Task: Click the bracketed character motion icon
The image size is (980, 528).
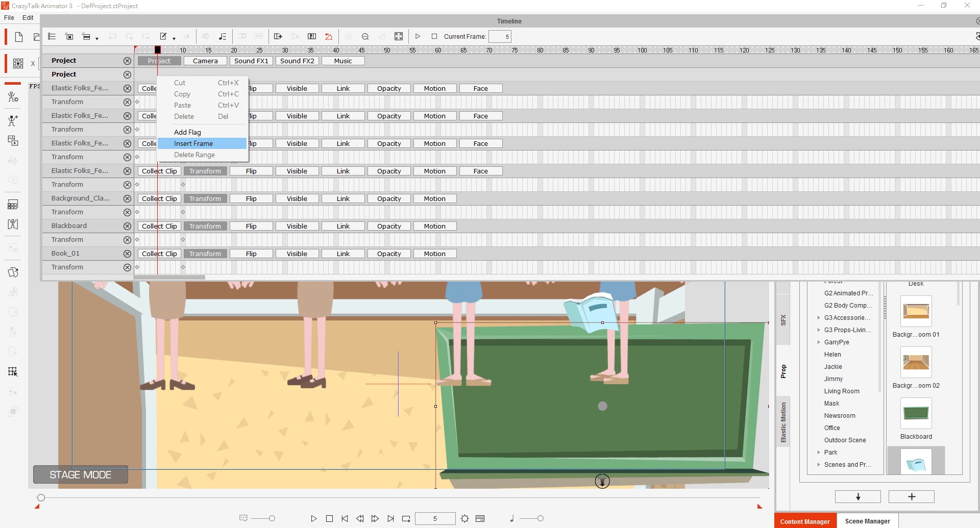Action: [13, 224]
